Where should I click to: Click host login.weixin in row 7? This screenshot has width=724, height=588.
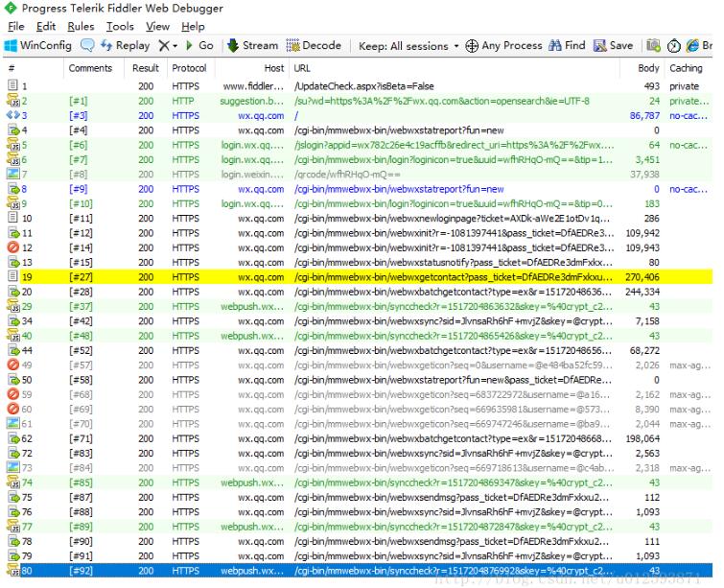pos(252,175)
